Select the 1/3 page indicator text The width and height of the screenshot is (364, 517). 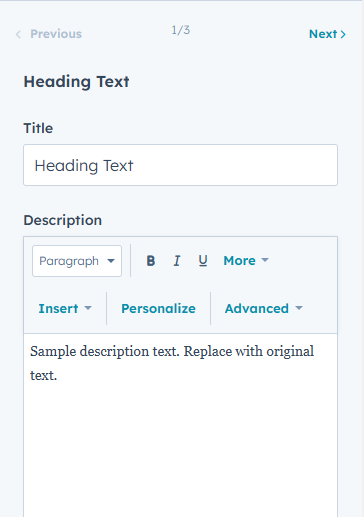coord(181,30)
